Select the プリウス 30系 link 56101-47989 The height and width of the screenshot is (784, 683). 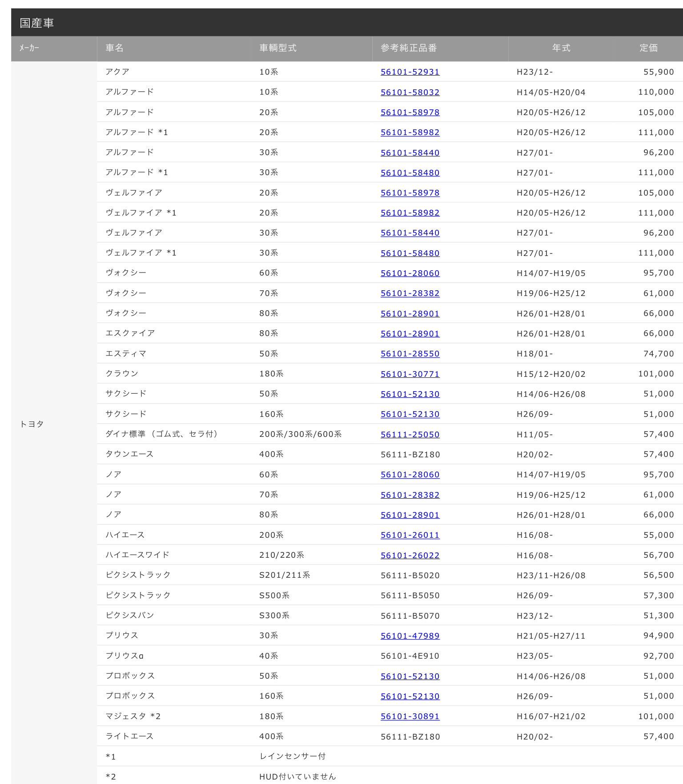click(410, 636)
